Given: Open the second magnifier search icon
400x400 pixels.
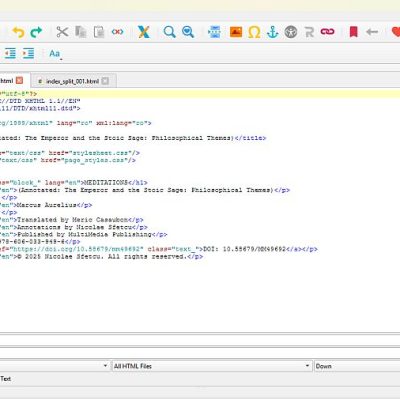Looking at the screenshot, I should 188,32.
